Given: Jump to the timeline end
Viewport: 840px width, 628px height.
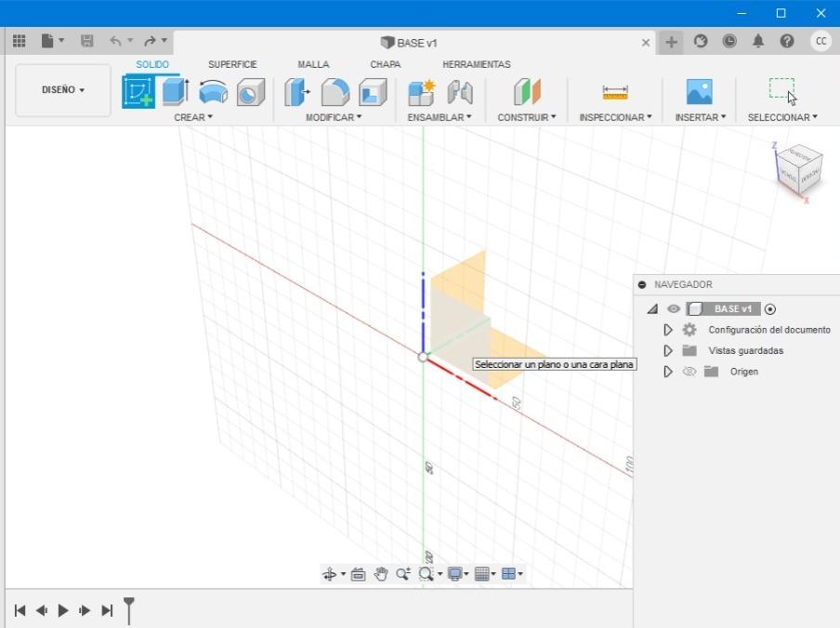Looking at the screenshot, I should [x=107, y=610].
